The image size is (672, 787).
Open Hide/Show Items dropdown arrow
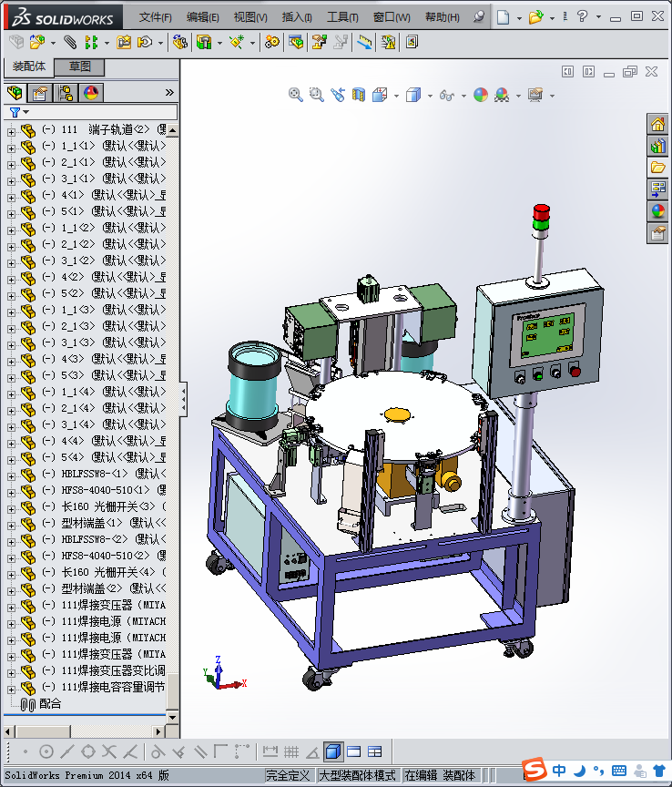pos(463,96)
